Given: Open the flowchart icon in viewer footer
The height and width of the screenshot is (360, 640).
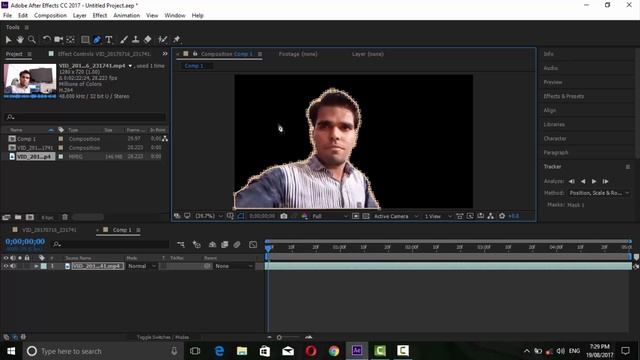Looking at the screenshot, I should (491, 216).
